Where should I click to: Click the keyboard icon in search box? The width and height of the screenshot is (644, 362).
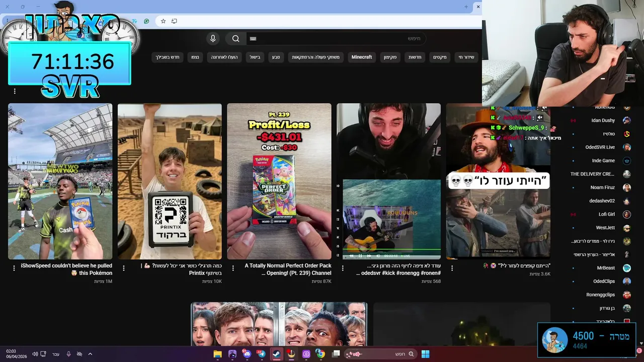253,39
